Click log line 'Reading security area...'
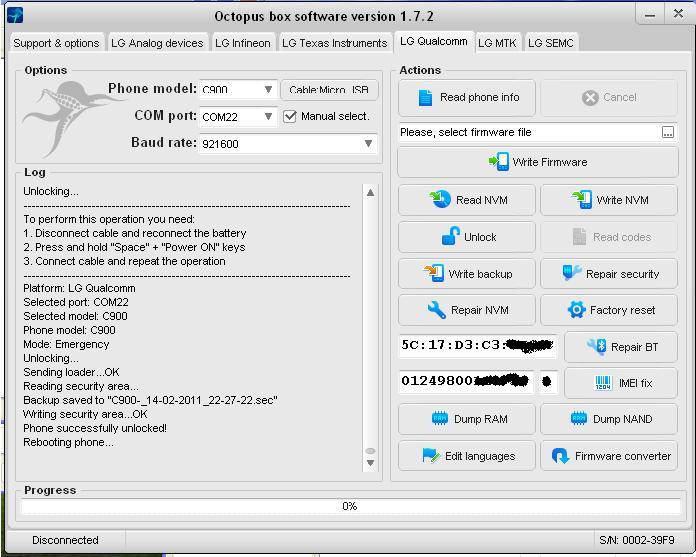The image size is (696, 557). tap(81, 387)
